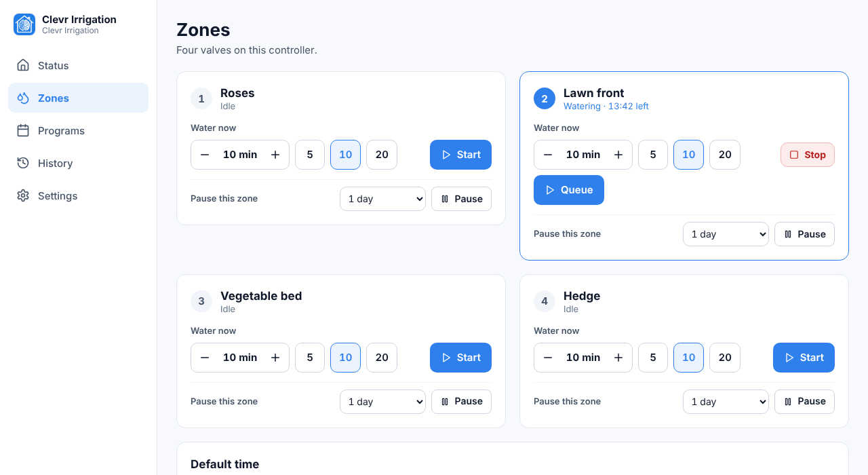Open the Status page via the home icon

[x=23, y=65]
